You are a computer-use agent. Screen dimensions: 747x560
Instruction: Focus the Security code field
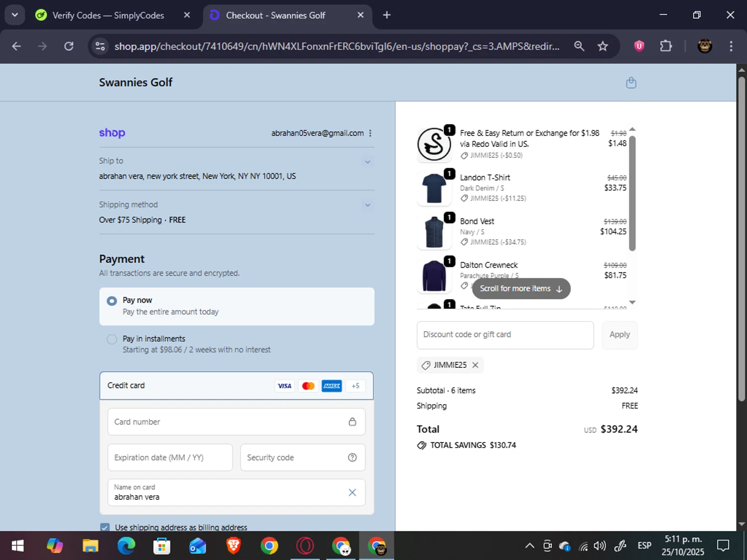[303, 457]
